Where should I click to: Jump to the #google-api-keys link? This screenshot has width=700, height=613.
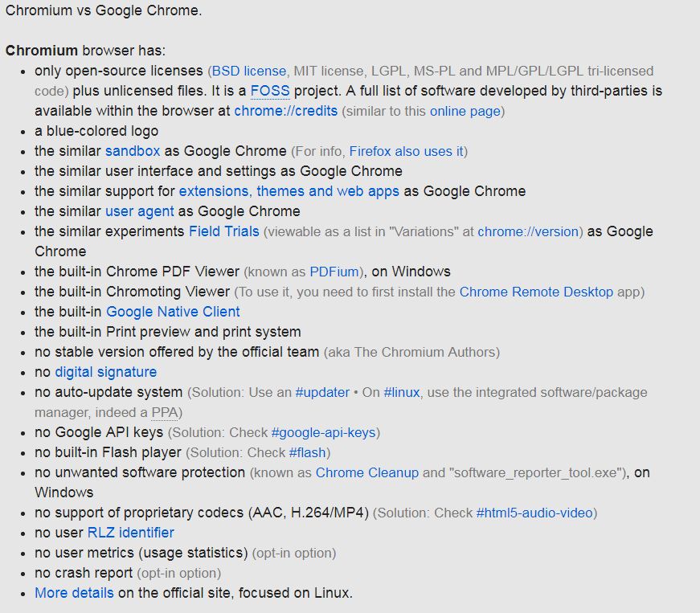click(x=323, y=432)
